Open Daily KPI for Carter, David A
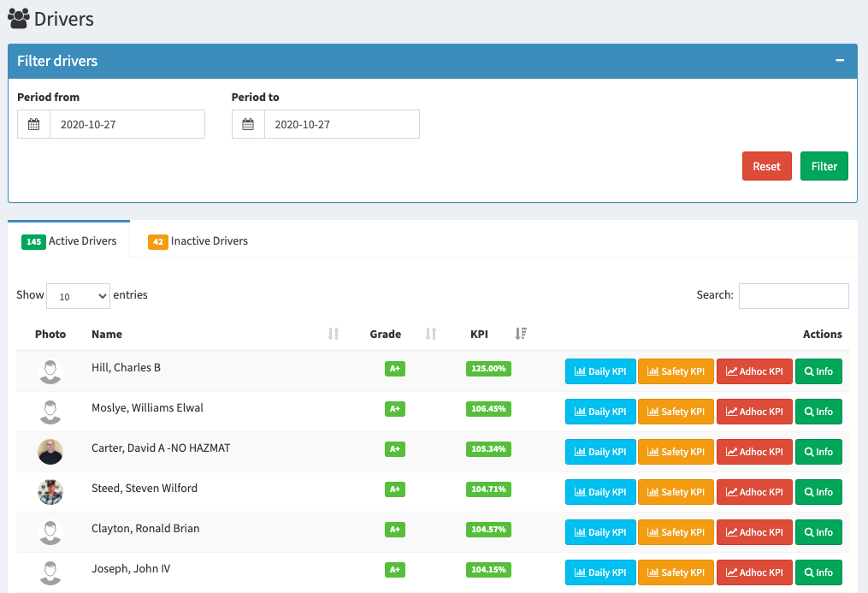 click(x=600, y=452)
